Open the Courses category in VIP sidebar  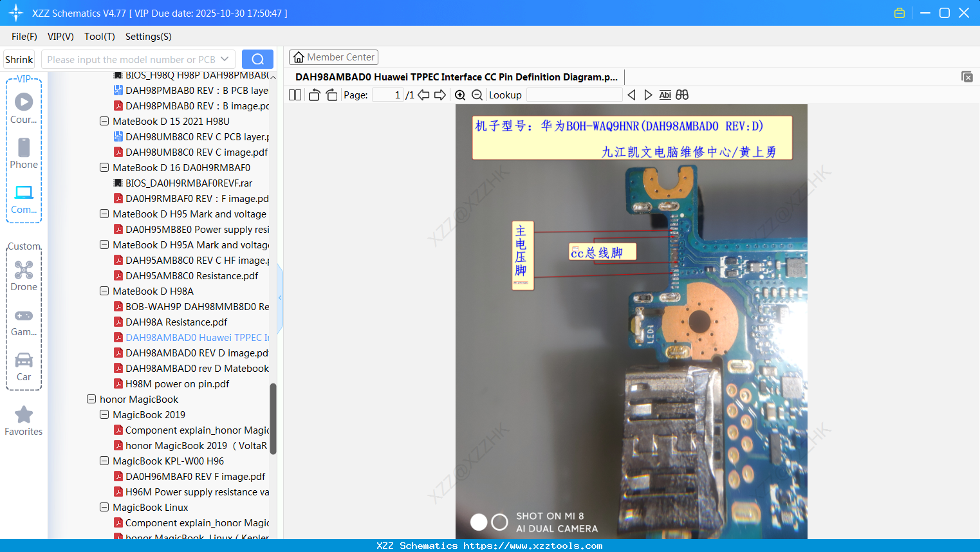pos(24,108)
